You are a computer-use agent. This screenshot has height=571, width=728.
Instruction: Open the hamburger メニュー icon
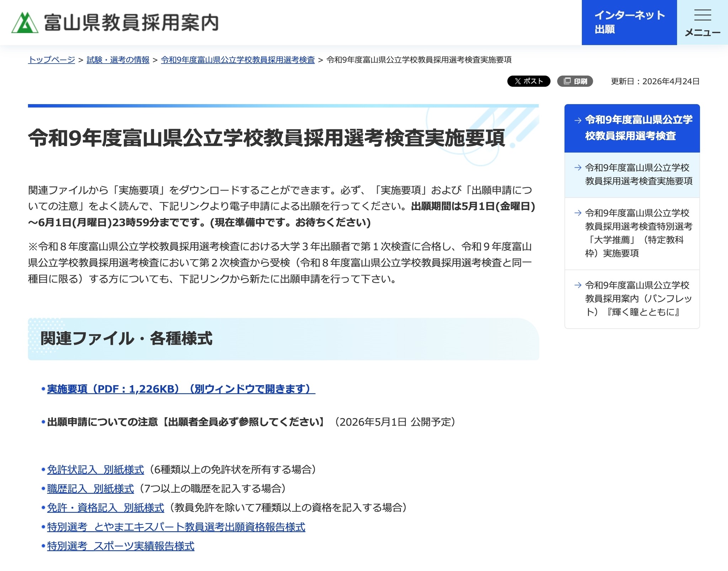coord(702,22)
